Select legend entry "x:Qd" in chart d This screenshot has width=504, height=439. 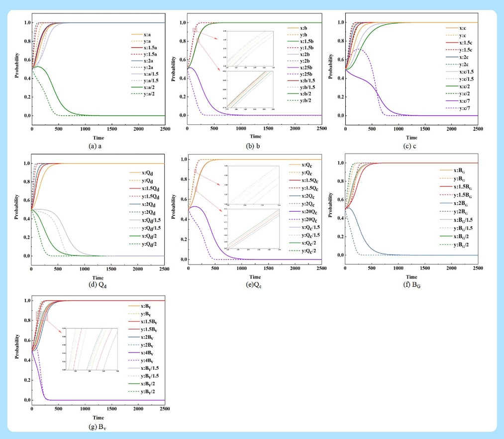click(x=141, y=173)
